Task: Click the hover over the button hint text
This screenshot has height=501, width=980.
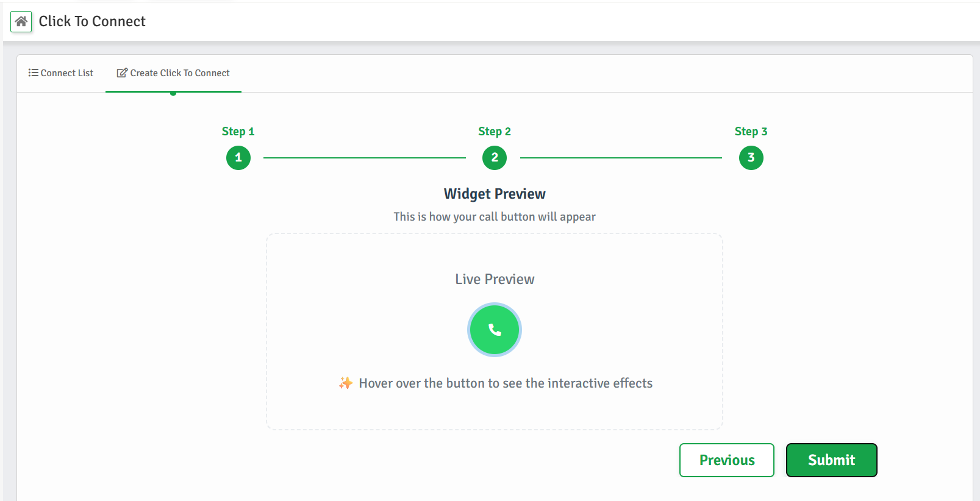Action: [x=506, y=383]
